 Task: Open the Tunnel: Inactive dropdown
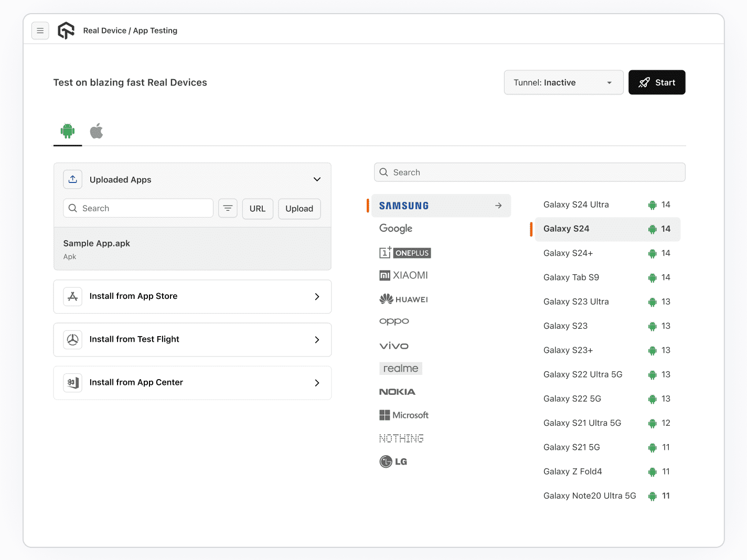pyautogui.click(x=563, y=82)
